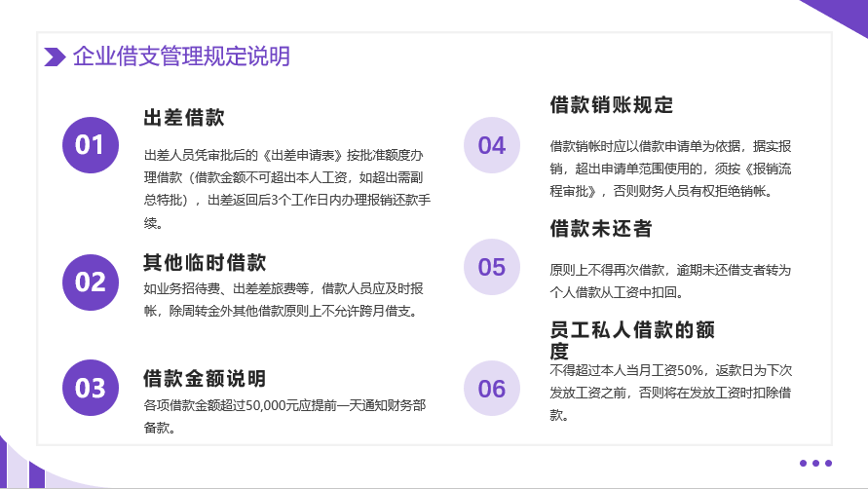
Task: Select the heading 借款销账规定
Action: coord(612,104)
